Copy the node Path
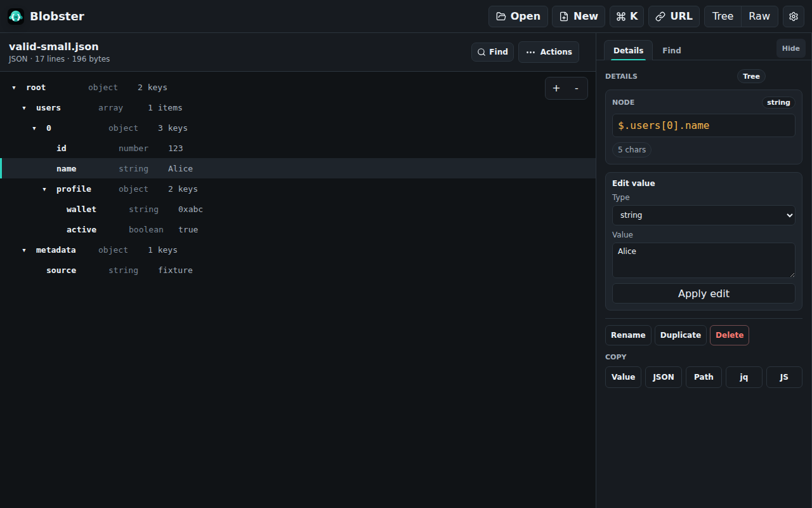Screen dimensions: 812x508 704,377
